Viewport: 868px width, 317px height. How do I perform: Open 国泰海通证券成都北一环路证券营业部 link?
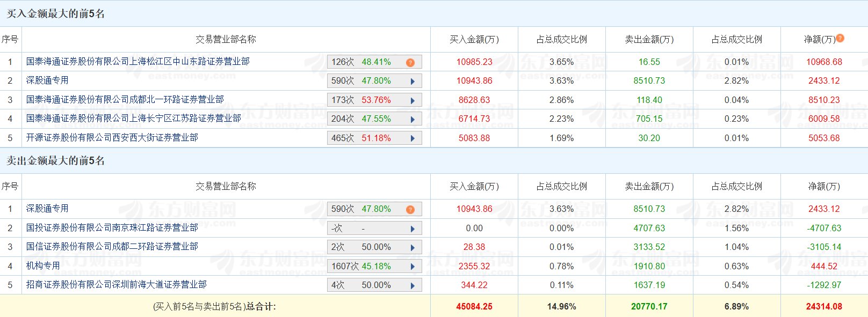coord(125,100)
